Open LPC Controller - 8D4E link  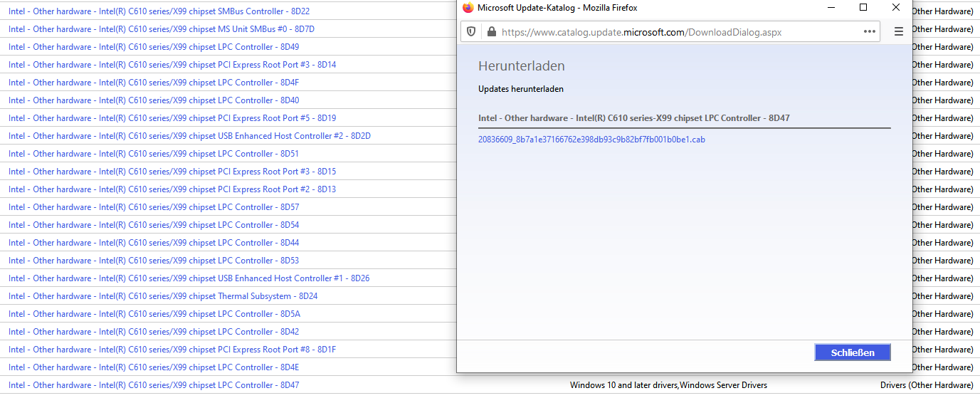[x=154, y=367]
